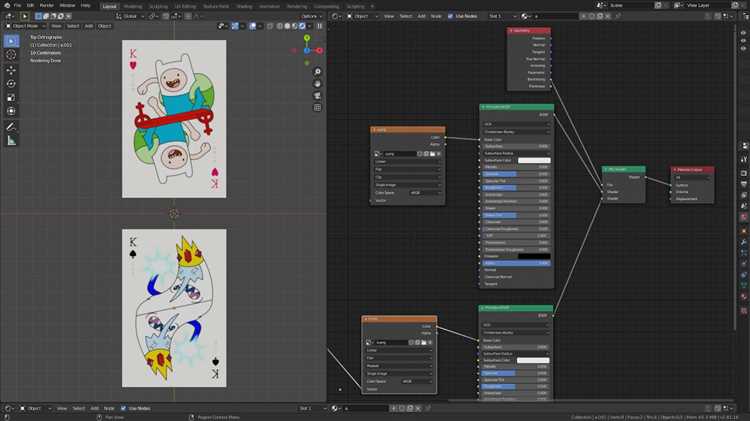Toggle Use Nodes in top node editor
750x421 pixels.
[x=450, y=16]
